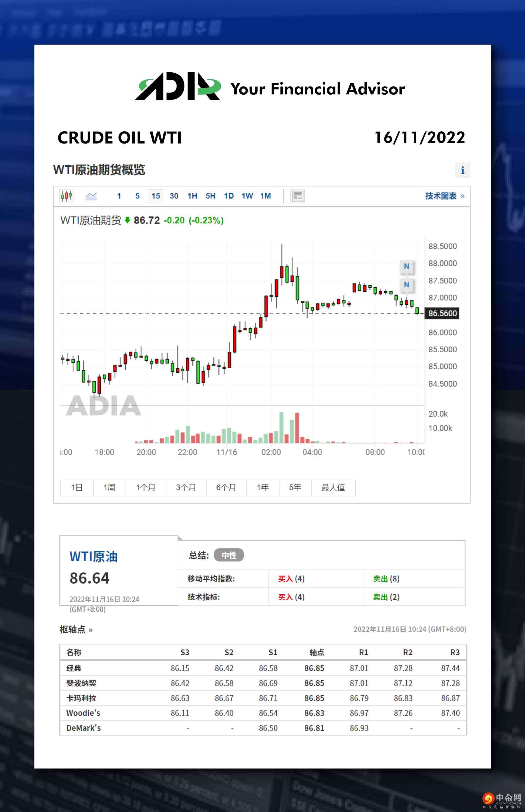Choose the 1D interval
This screenshot has width=525, height=812.
pyautogui.click(x=229, y=196)
